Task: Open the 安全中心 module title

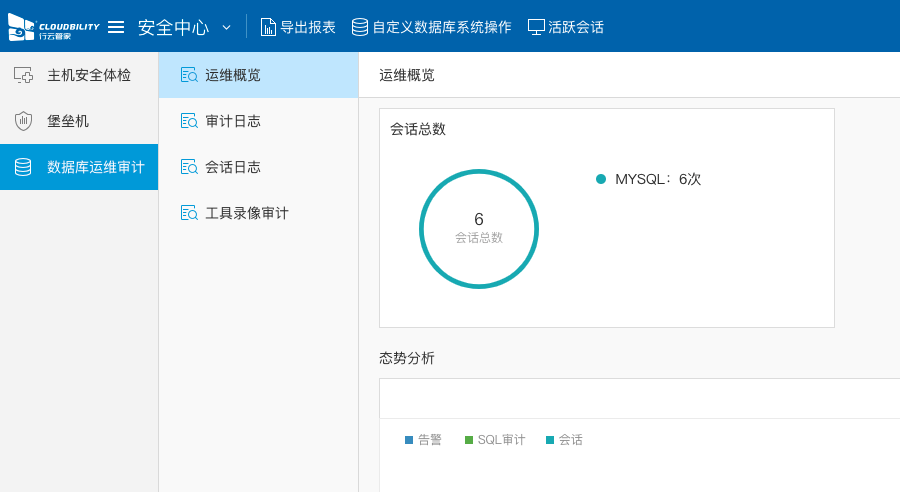Action: pyautogui.click(x=173, y=27)
